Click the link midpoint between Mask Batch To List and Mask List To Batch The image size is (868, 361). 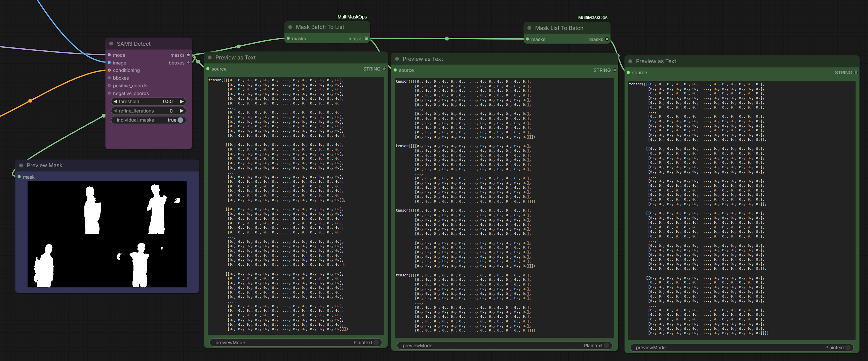click(x=447, y=39)
